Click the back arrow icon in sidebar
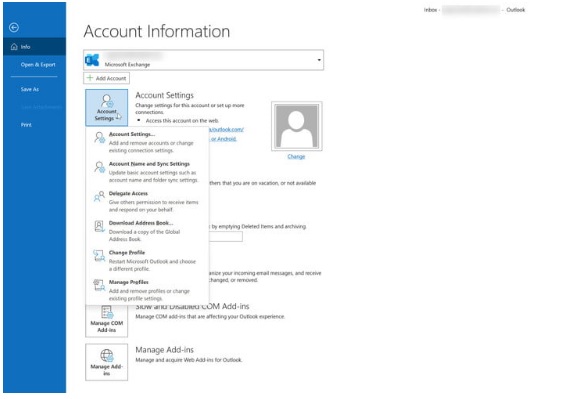 coord(14,27)
